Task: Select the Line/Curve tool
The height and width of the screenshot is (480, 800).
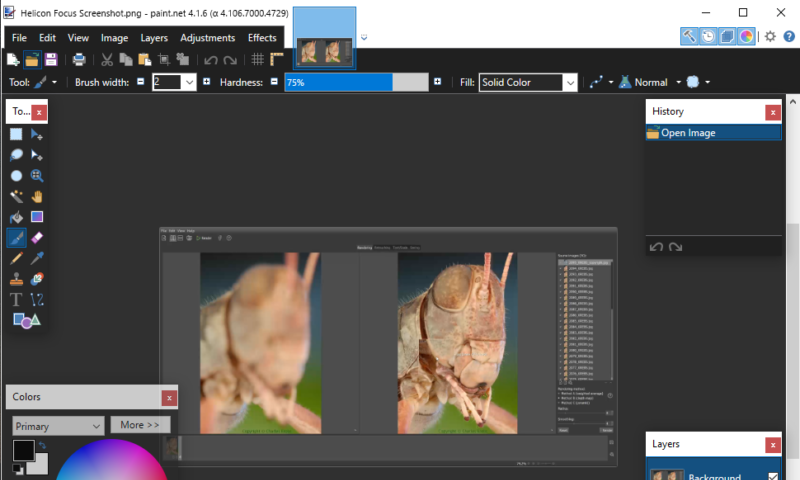Action: tap(37, 300)
